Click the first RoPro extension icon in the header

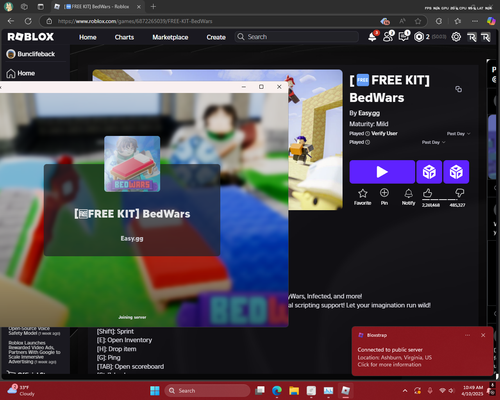click(x=472, y=37)
